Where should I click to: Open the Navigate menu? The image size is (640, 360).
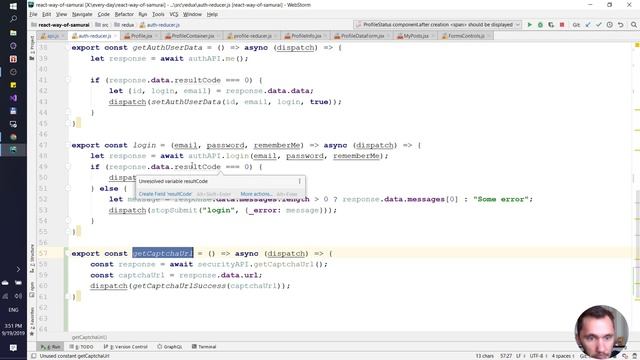point(82,14)
